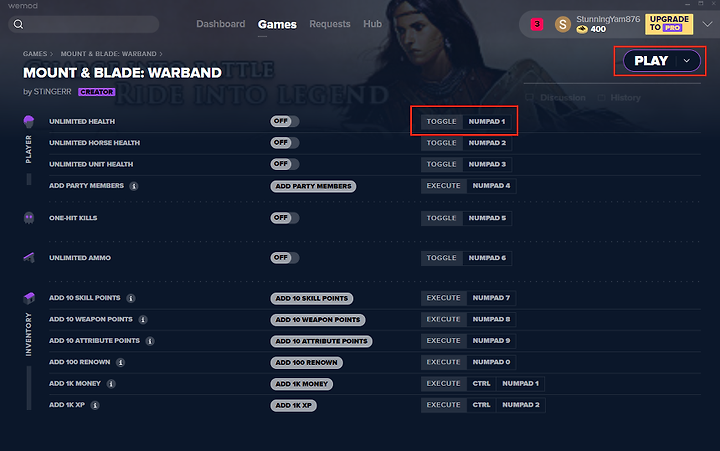The image size is (720, 451).
Task: Open the Dashboard tab
Action: 220,24
